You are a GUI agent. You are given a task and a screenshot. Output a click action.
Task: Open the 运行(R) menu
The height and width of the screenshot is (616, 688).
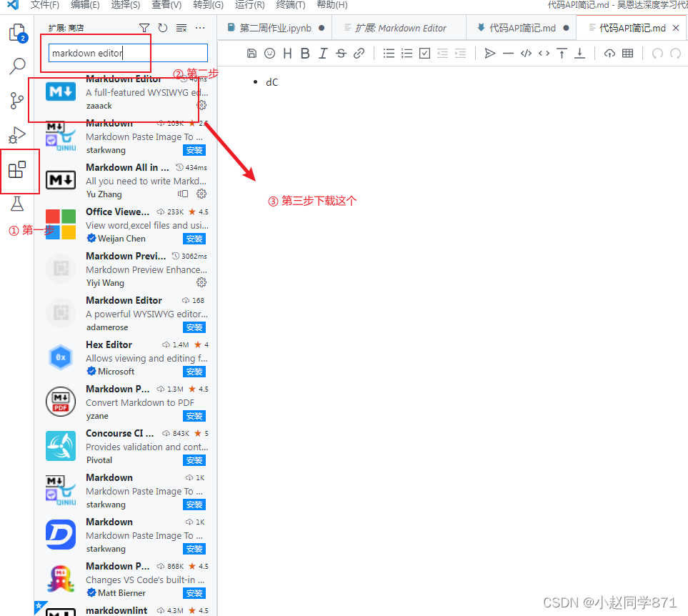(x=249, y=5)
